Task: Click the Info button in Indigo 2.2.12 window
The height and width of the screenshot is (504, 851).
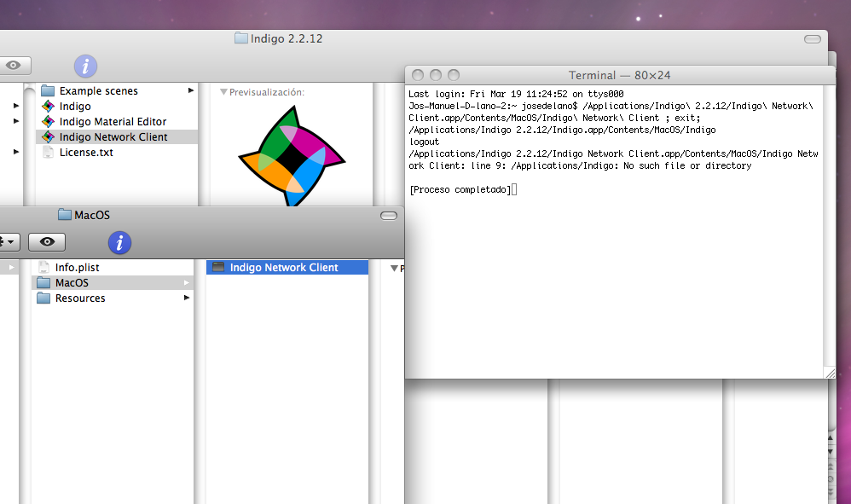Action: click(x=85, y=67)
